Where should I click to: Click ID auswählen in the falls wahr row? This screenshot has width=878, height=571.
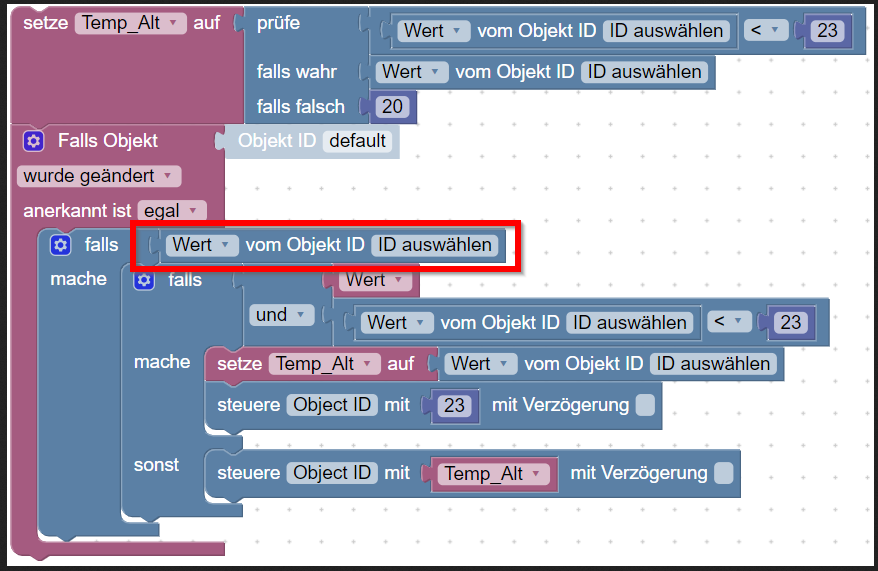pyautogui.click(x=644, y=72)
